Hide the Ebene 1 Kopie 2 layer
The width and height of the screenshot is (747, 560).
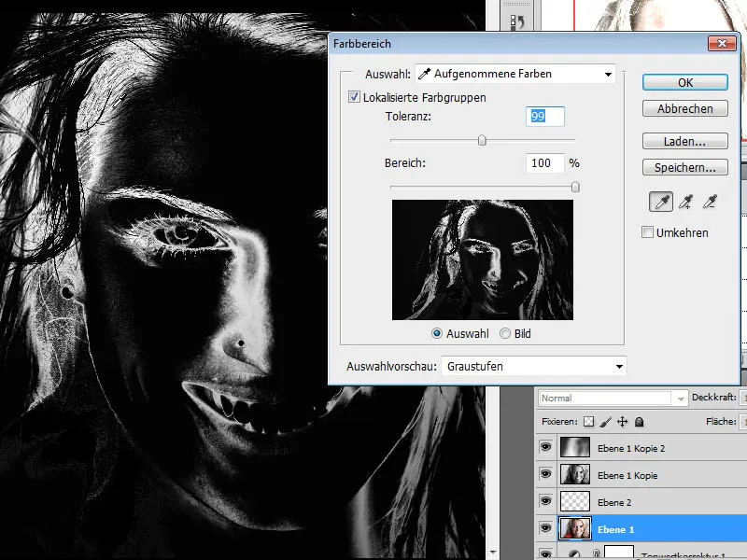(x=545, y=448)
